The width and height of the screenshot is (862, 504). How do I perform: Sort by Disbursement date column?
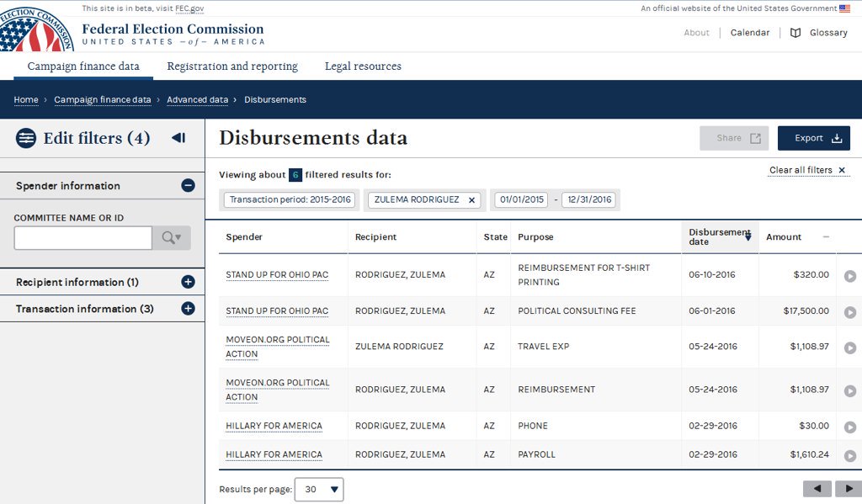720,237
